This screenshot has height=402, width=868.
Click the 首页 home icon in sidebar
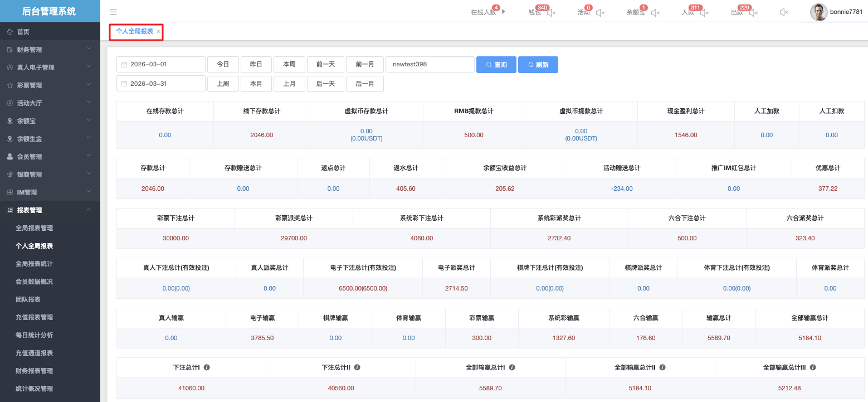pyautogui.click(x=9, y=32)
